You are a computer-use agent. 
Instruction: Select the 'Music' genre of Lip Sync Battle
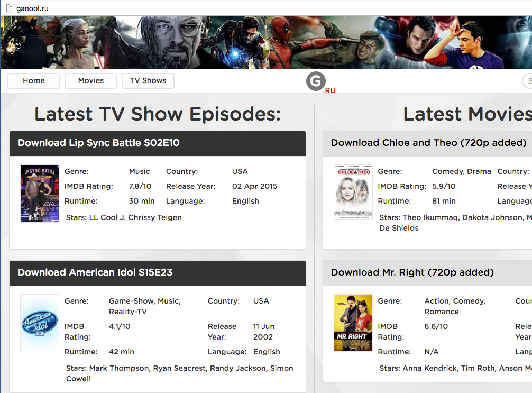pyautogui.click(x=140, y=172)
